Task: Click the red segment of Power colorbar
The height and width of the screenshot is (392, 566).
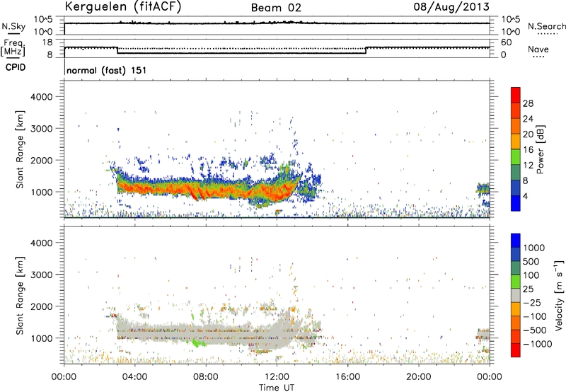Action: (x=516, y=95)
